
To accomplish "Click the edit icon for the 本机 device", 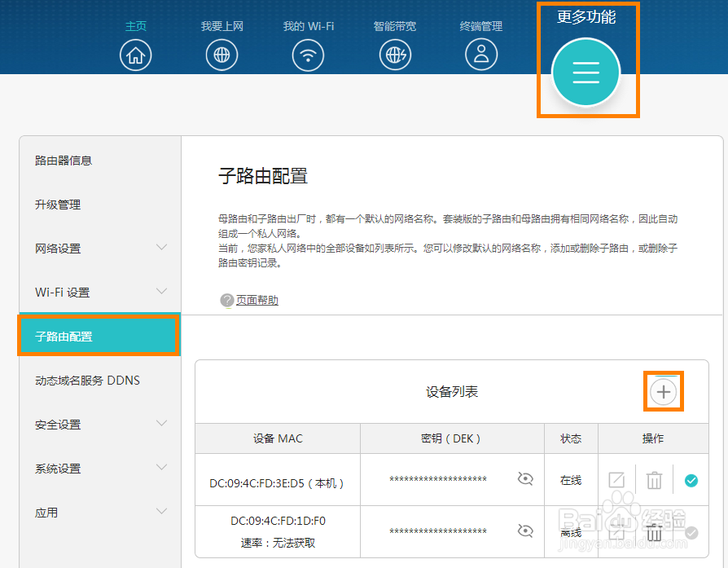I will 616,479.
